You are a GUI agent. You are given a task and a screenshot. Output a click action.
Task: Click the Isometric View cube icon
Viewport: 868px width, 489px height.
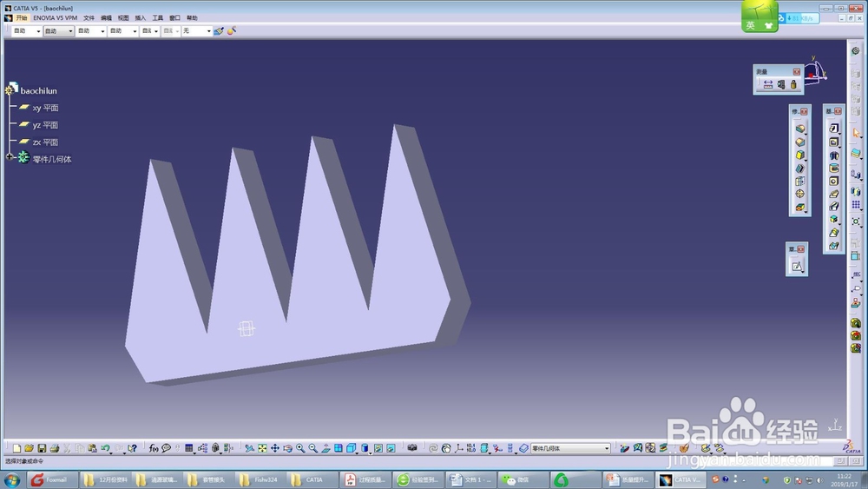tap(351, 448)
